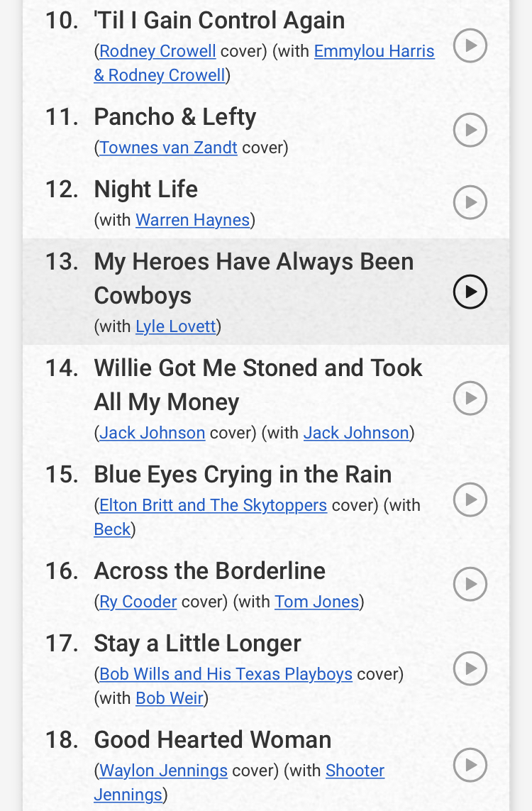The width and height of the screenshot is (532, 811).
Task: Open the Emmylou Harris artist link
Action: tap(374, 51)
